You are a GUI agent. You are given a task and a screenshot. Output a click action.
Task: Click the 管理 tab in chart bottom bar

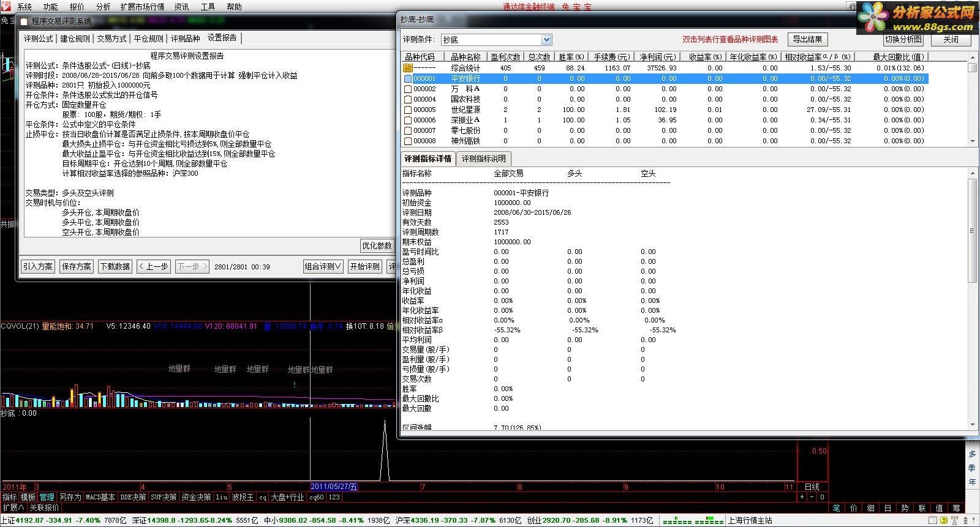point(47,497)
